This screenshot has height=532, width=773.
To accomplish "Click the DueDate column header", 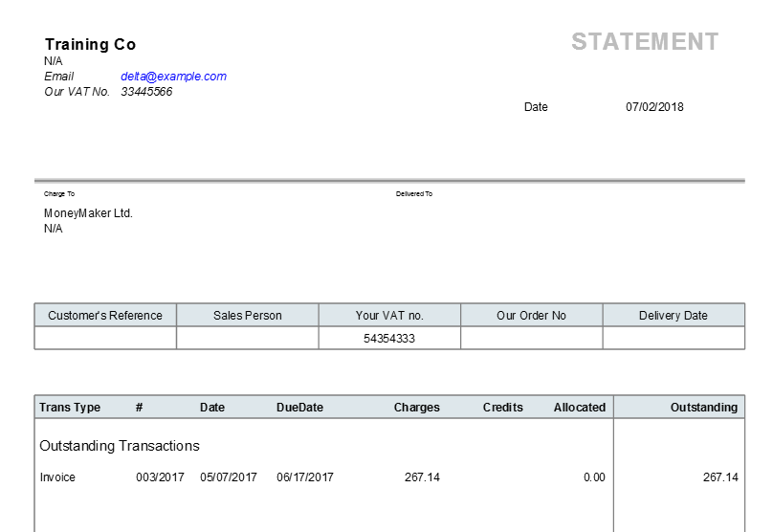I will pos(299,408).
